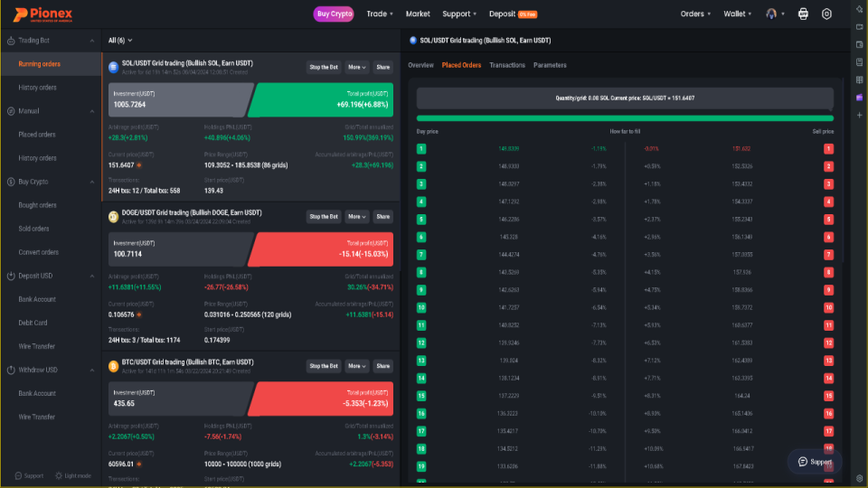Click the DOGE coin icon in bot list
Screen dimensions: 868x488
pos(114,217)
